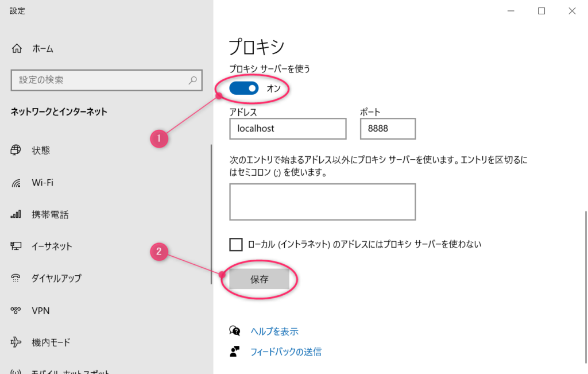Click the proxy exceptions text box
Screen dimensions: 588x374
point(323,202)
